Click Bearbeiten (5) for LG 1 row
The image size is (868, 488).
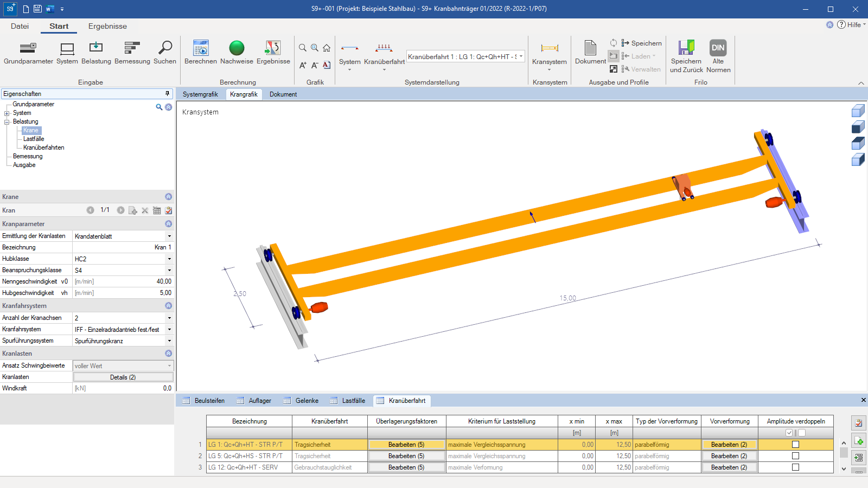tap(406, 445)
